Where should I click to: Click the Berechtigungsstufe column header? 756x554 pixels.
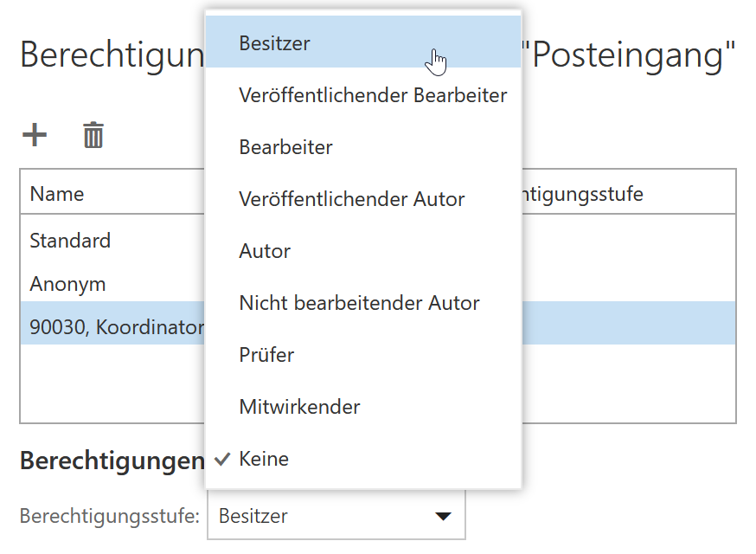582,194
